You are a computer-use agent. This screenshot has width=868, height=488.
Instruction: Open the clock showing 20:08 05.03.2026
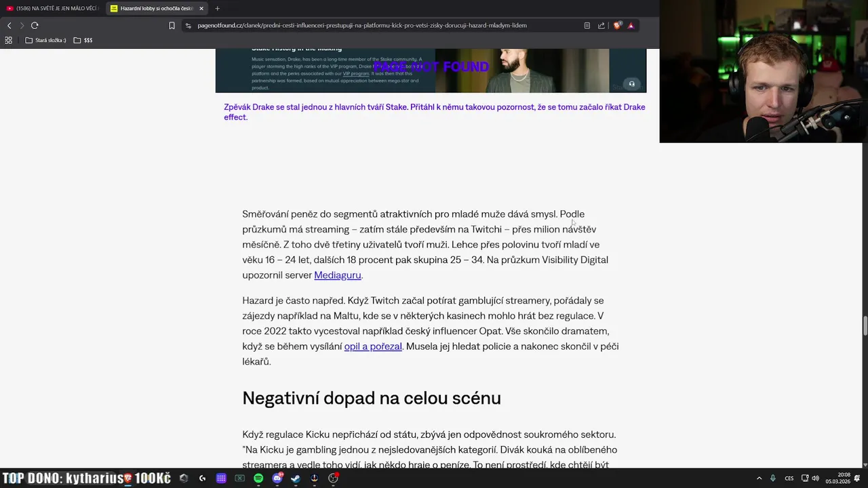837,479
